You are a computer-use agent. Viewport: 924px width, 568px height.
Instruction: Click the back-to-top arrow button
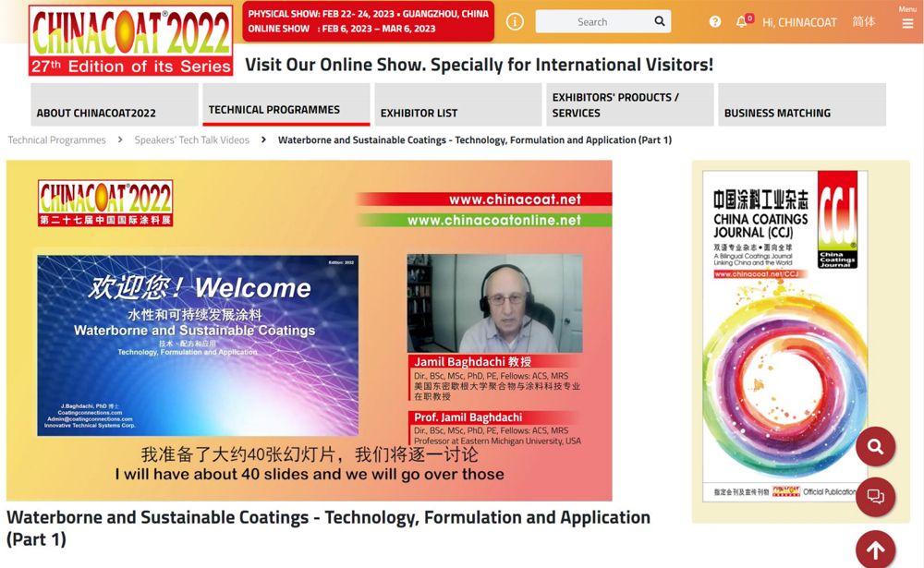coord(875,550)
